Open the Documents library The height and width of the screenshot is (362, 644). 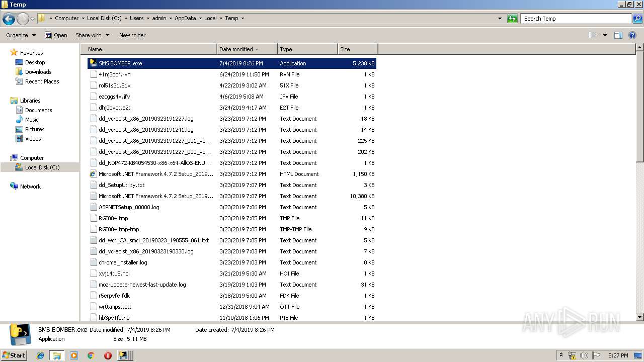[x=38, y=110]
